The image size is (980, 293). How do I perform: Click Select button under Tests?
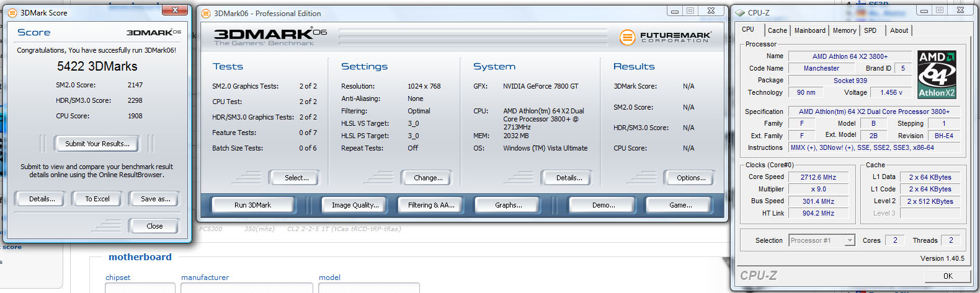pyautogui.click(x=296, y=178)
